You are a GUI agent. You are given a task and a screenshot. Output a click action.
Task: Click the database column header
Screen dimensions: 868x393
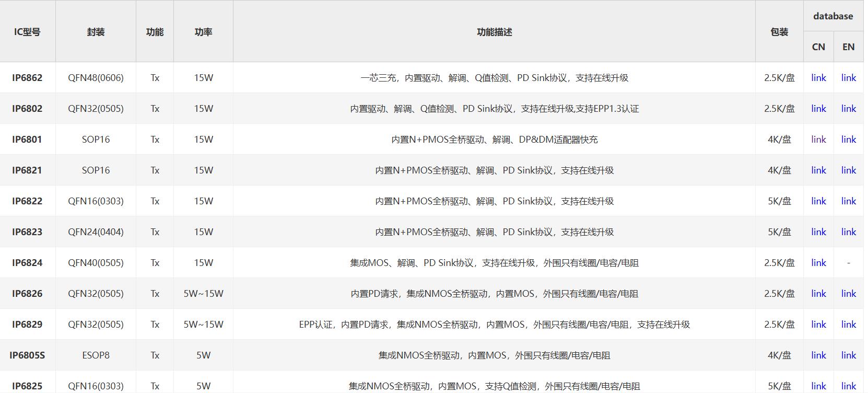(833, 16)
